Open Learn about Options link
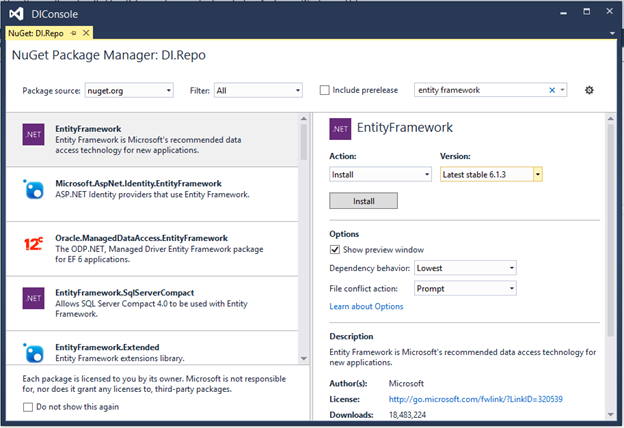624x428 pixels. [x=366, y=306]
